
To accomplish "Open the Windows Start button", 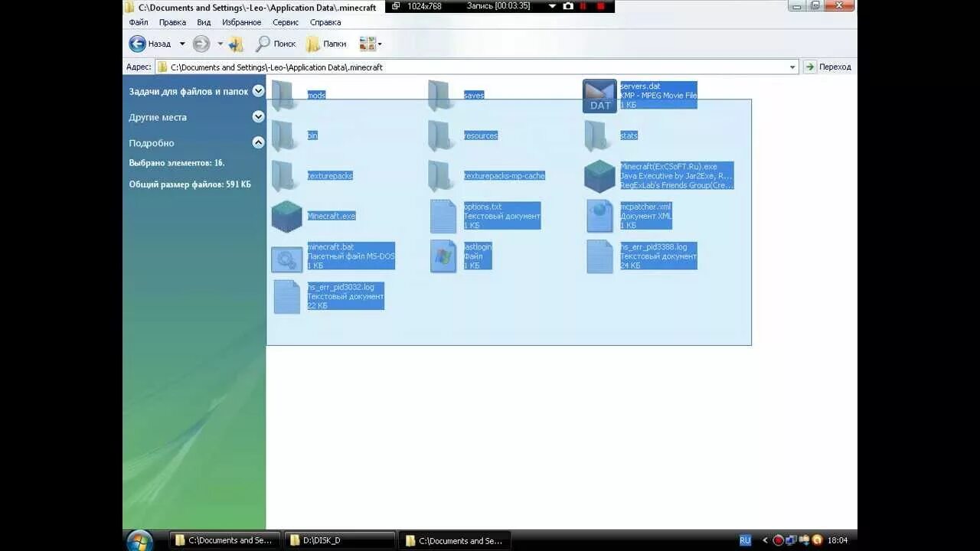I will pos(139,540).
